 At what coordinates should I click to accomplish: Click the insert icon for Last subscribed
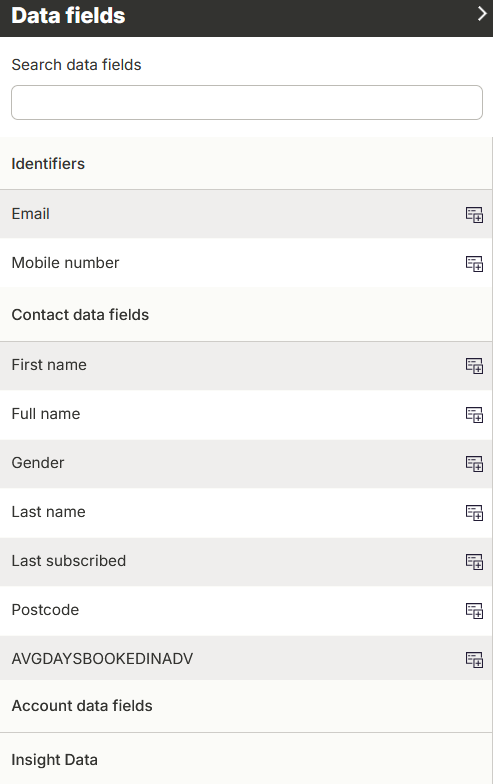474,562
